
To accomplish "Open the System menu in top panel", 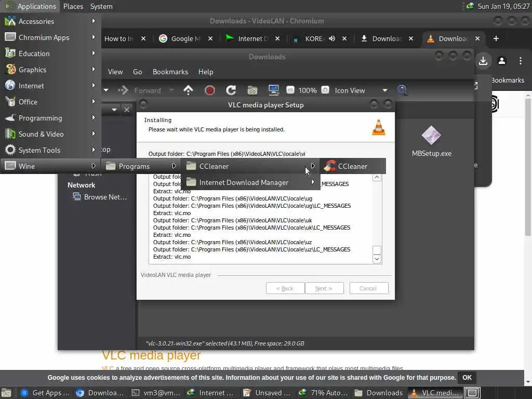I will [101, 6].
